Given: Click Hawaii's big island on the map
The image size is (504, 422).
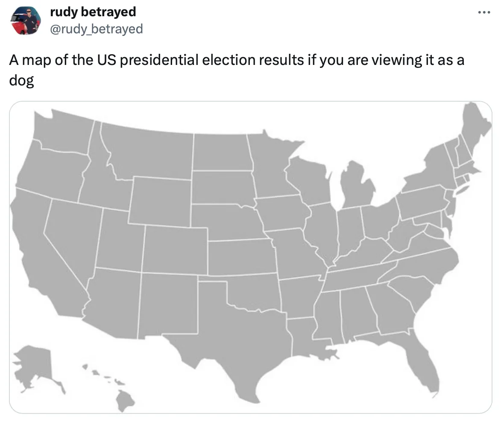Looking at the screenshot, I should [x=126, y=399].
